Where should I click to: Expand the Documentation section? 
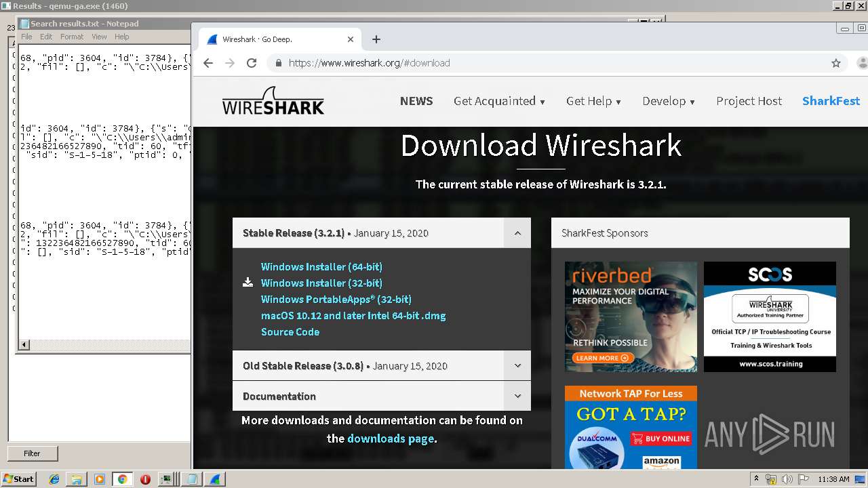517,396
